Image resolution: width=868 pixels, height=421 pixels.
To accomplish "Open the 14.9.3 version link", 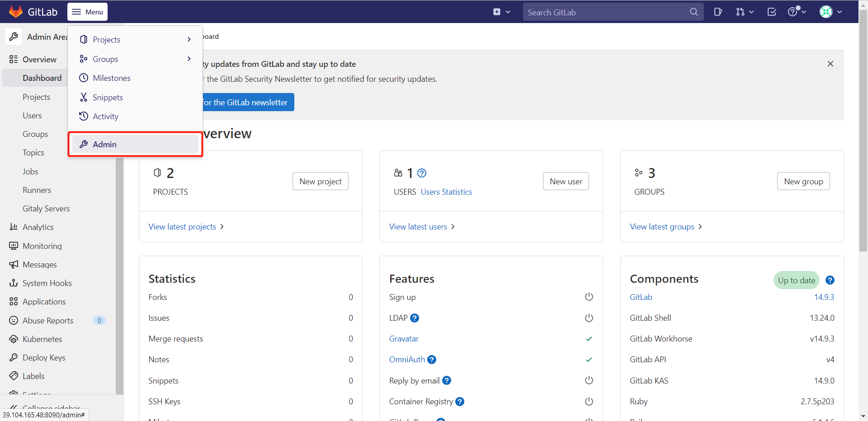I will coord(824,297).
